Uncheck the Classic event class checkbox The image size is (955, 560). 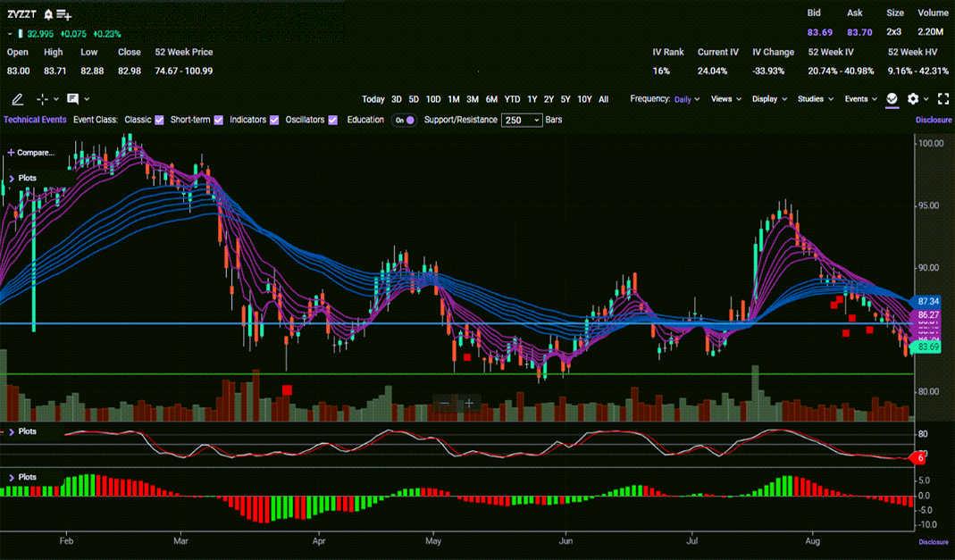click(x=159, y=120)
